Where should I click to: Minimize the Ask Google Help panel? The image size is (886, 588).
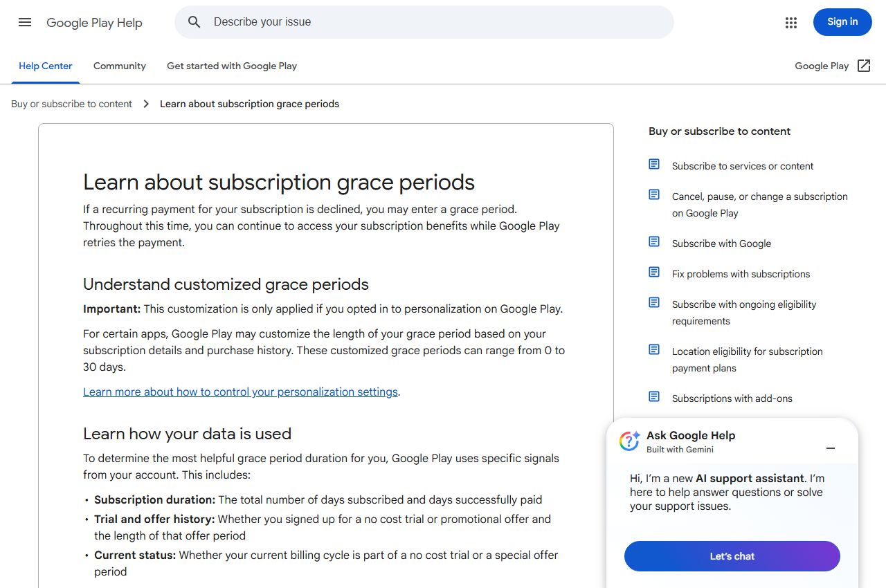831,448
